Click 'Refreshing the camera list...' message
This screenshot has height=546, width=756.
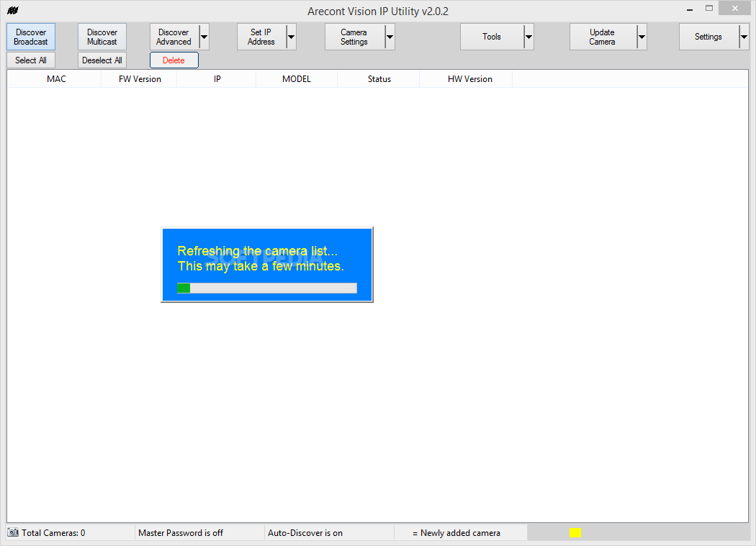(258, 251)
